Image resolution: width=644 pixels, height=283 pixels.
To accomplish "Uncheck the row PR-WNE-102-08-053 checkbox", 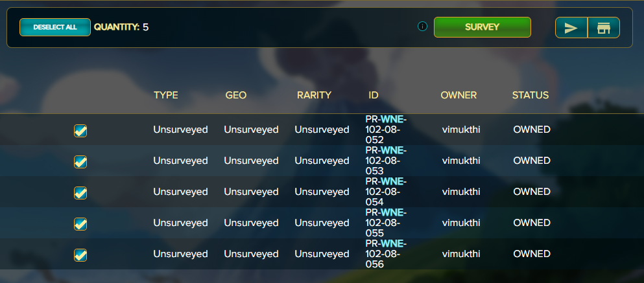I will click(x=80, y=162).
